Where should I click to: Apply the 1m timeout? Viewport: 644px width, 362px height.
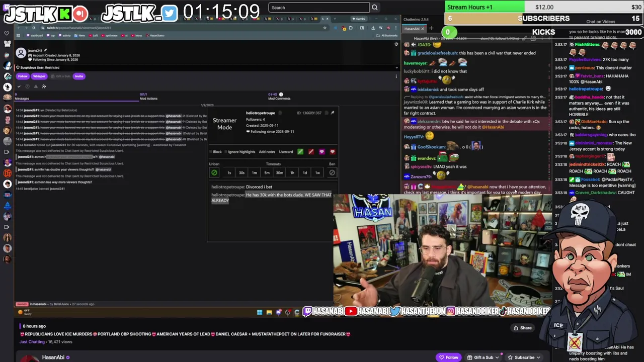[254, 172]
